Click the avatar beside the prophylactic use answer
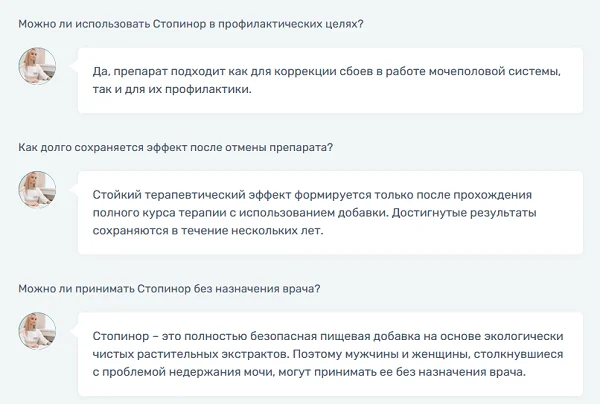Screen dimensions: 600x404 pyautogui.click(x=38, y=68)
